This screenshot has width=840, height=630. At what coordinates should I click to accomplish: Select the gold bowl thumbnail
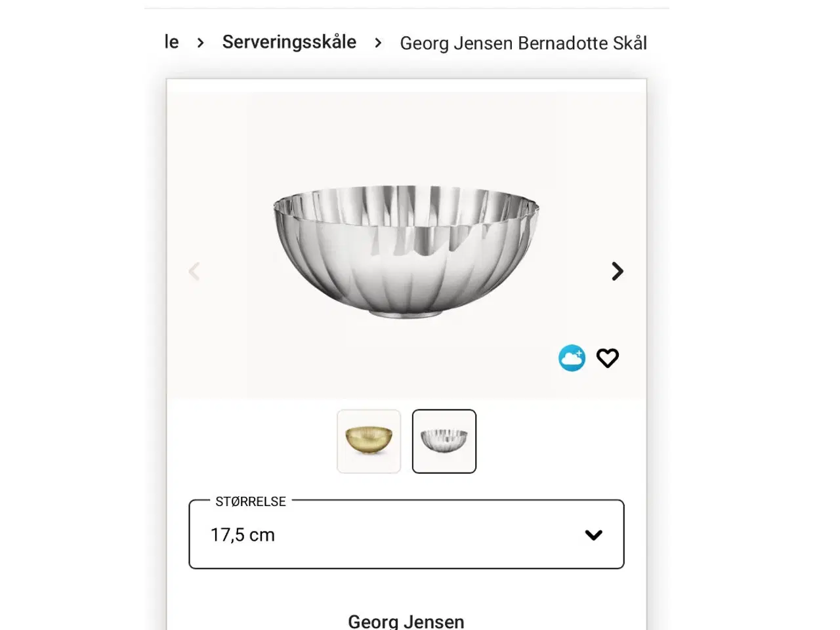pyautogui.click(x=369, y=440)
